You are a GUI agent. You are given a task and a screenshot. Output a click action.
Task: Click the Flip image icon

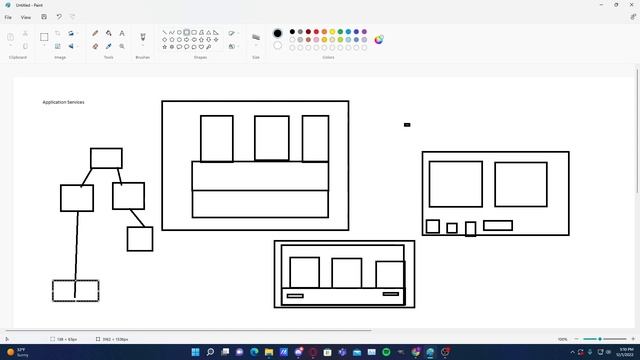tap(71, 47)
